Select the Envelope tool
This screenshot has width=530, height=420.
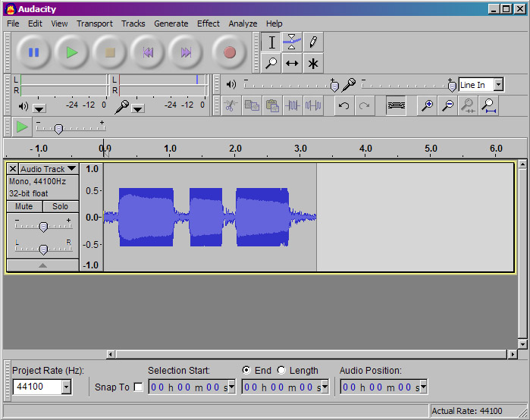[292, 42]
